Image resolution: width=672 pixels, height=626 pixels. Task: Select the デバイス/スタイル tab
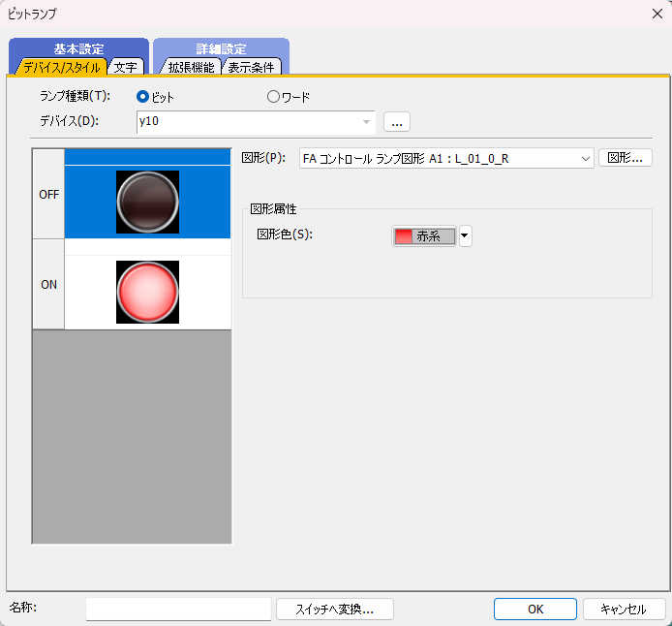(x=60, y=67)
